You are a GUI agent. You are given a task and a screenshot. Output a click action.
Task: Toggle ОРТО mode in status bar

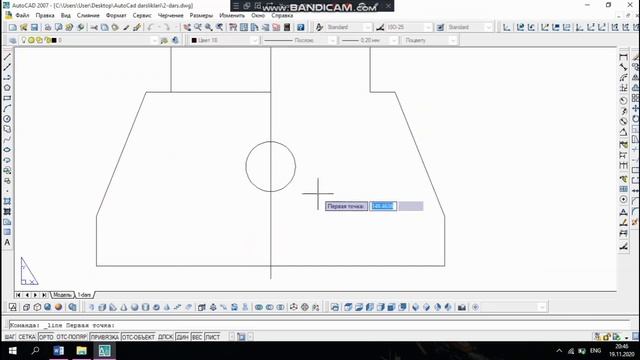tap(46, 337)
